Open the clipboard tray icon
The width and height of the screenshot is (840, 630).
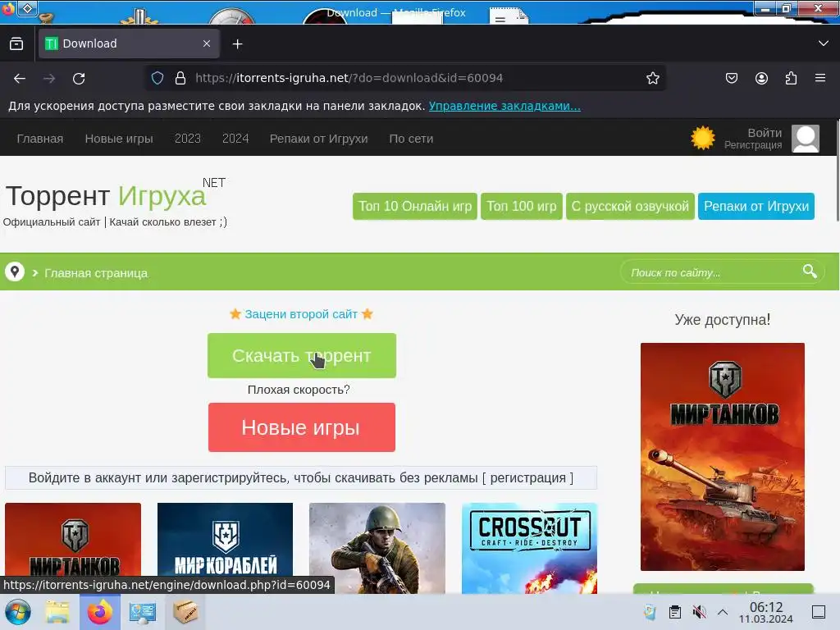pyautogui.click(x=675, y=612)
